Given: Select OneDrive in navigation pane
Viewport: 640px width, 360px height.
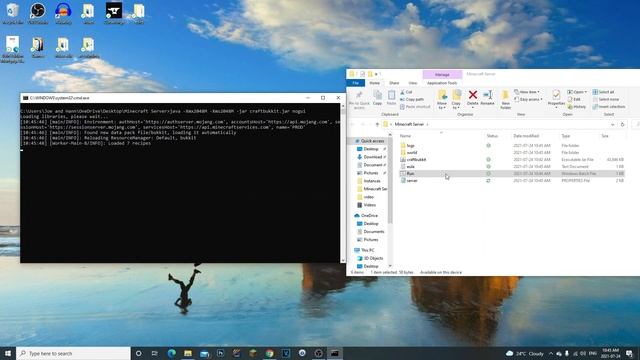Looking at the screenshot, I should 366,216.
